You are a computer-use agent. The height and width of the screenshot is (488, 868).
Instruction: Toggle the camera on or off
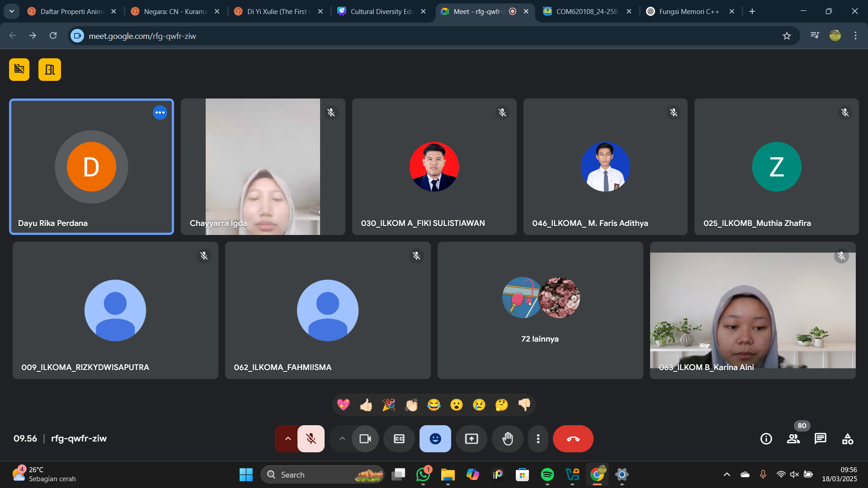coord(365,439)
